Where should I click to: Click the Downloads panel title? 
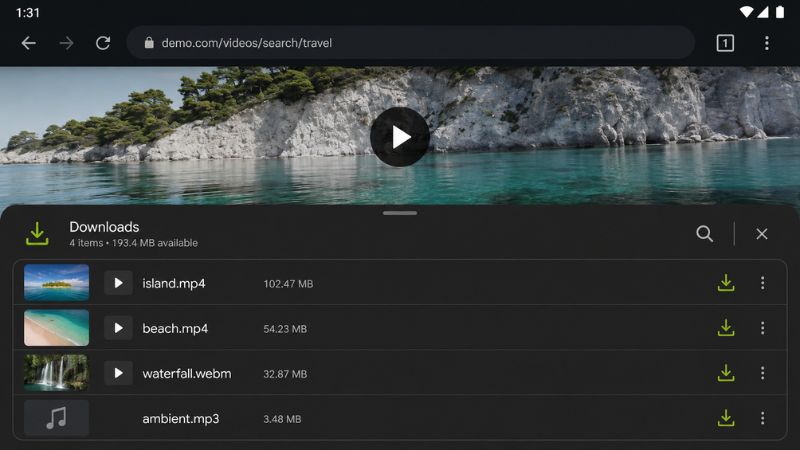point(104,227)
